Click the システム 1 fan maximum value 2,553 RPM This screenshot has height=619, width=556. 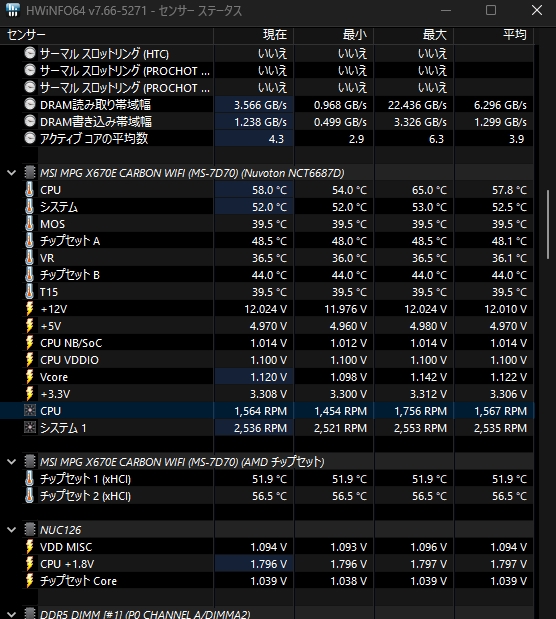coord(420,428)
